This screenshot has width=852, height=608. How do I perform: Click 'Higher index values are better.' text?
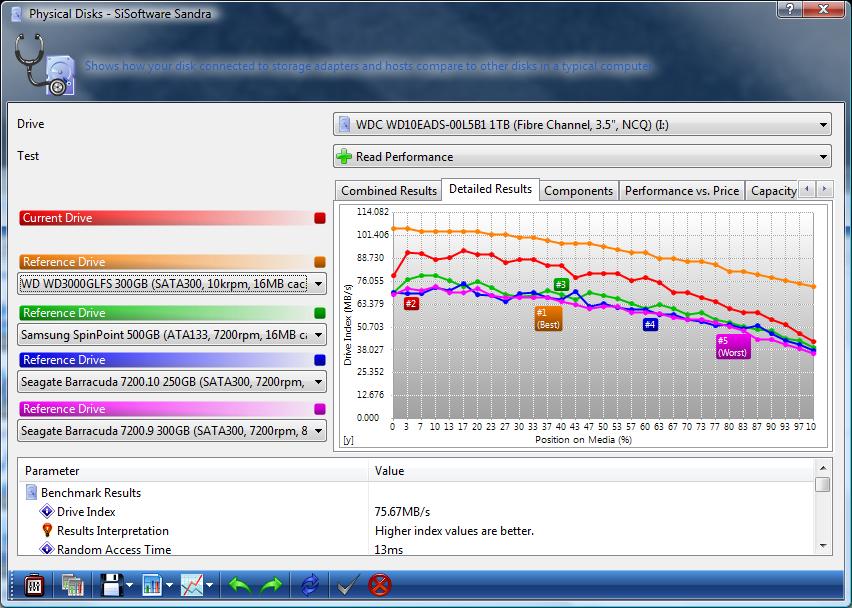coord(454,531)
